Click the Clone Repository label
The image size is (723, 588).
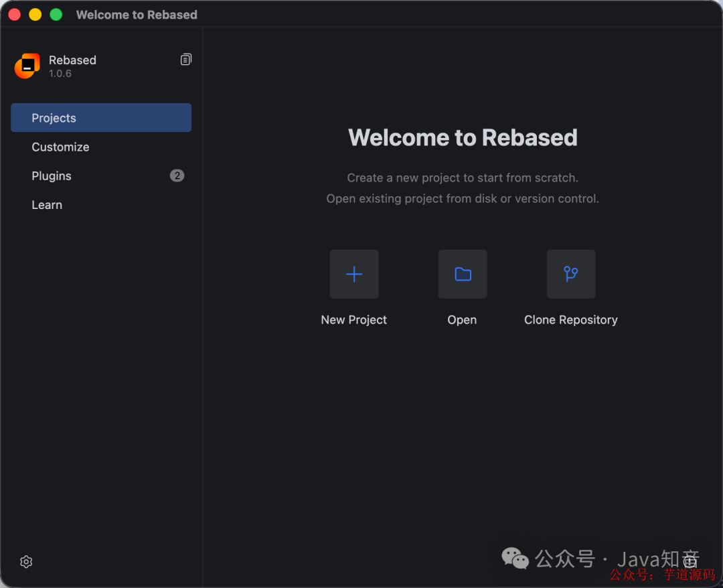coord(571,320)
